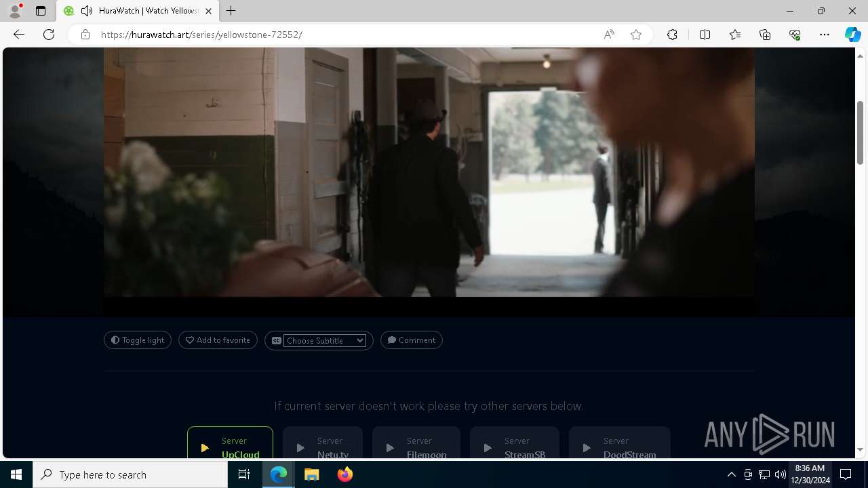Click the scrollbar down arrow
This screenshot has height=488, width=868.
[860, 450]
